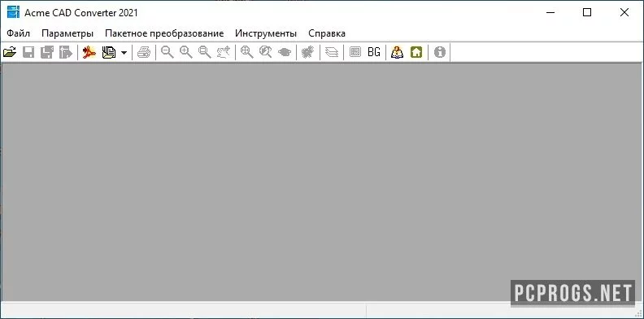The width and height of the screenshot is (644, 319).
Task: Click the green Home page icon
Action: click(x=416, y=52)
